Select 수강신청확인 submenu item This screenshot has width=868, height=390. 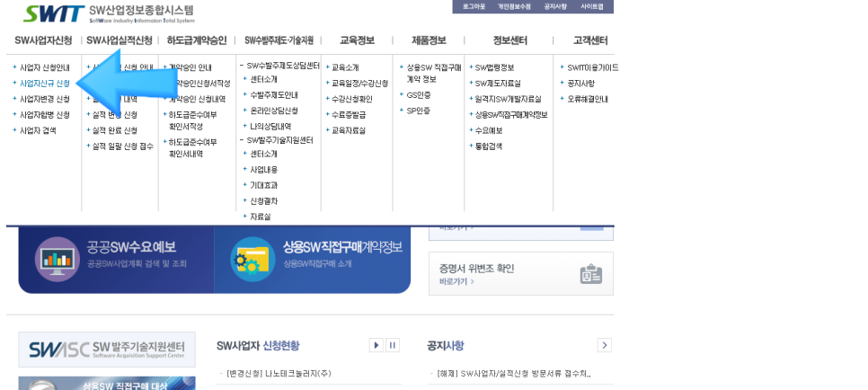[x=351, y=99]
